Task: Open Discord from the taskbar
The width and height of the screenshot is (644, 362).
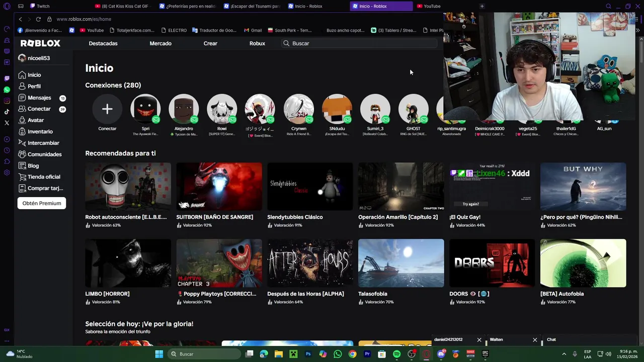Action: pos(441,354)
